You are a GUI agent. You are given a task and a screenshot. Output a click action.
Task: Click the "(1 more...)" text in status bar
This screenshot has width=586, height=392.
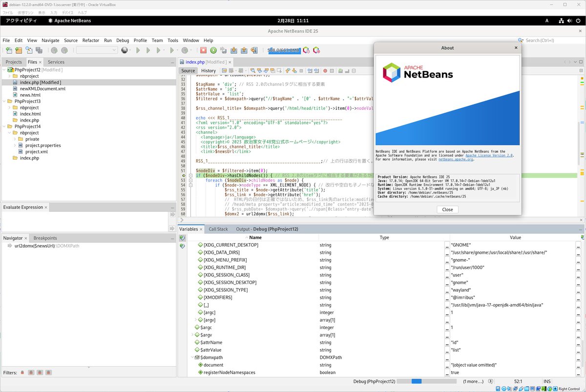click(474, 381)
